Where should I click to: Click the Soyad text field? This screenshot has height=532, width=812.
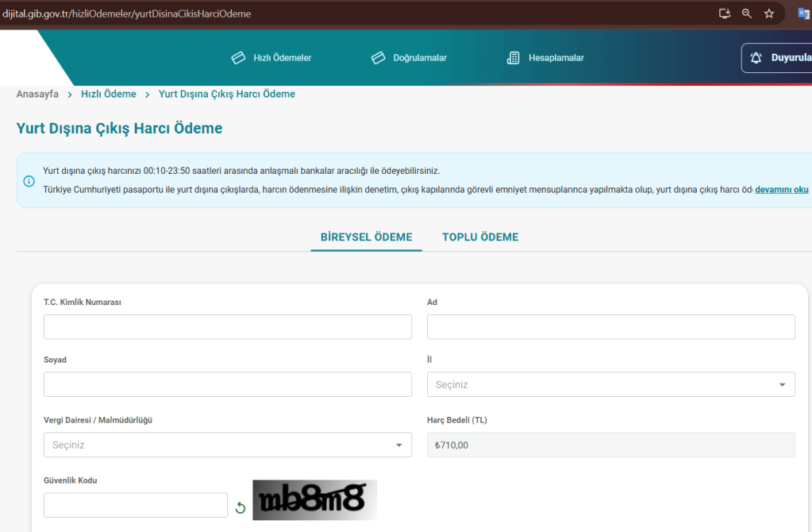pos(227,384)
